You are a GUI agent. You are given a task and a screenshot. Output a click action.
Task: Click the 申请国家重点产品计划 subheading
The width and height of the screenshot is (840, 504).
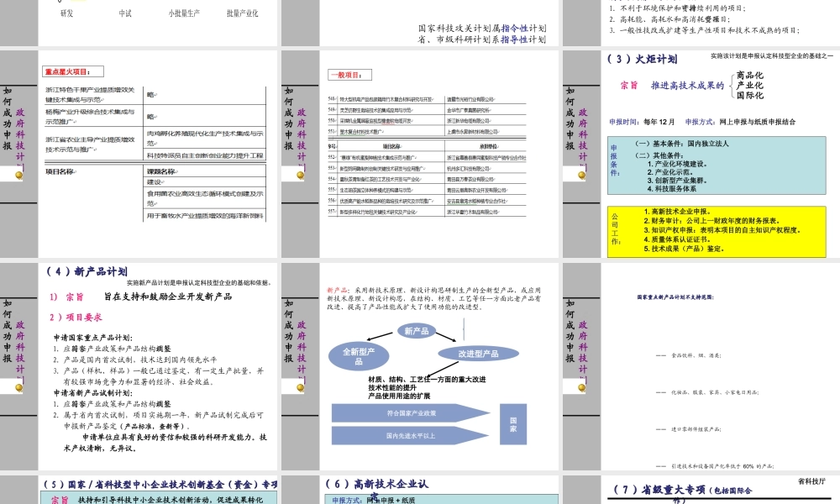[x=92, y=338]
